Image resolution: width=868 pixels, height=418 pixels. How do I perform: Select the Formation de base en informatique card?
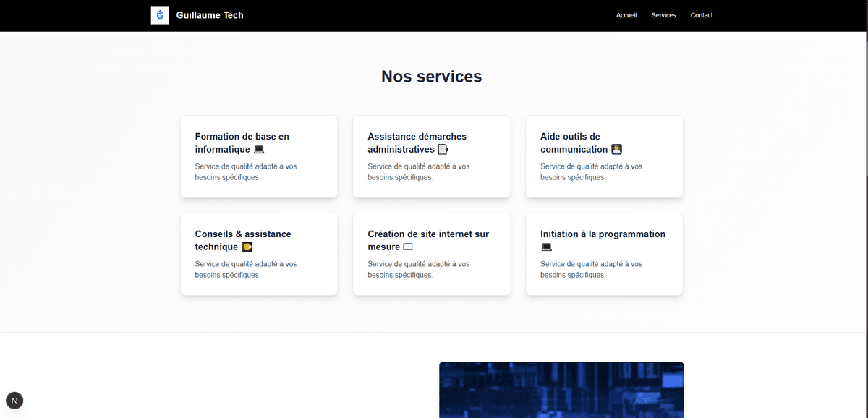tap(259, 156)
